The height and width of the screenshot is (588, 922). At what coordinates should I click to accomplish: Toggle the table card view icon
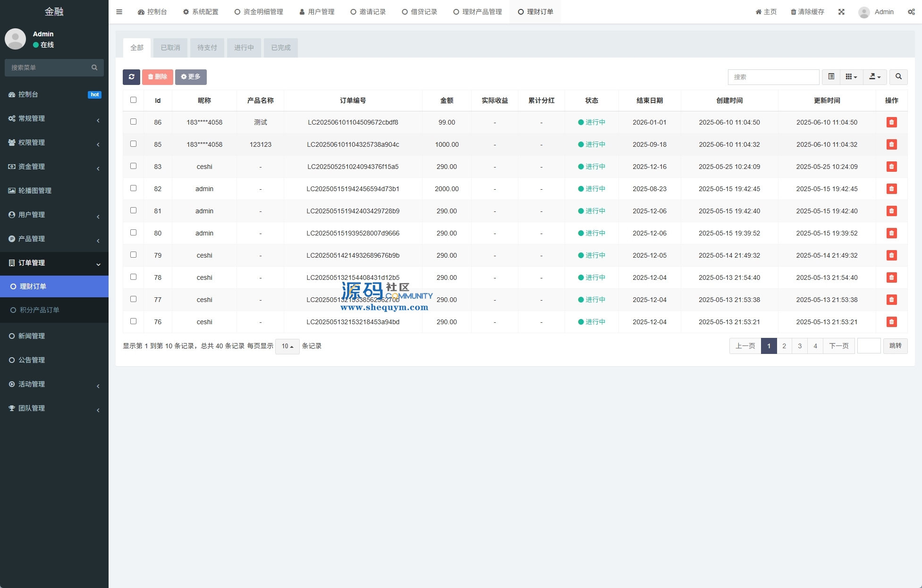coord(831,77)
